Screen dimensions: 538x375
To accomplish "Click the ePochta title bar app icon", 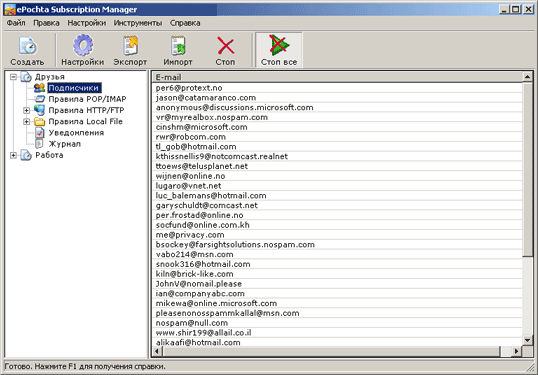I will coord(10,9).
